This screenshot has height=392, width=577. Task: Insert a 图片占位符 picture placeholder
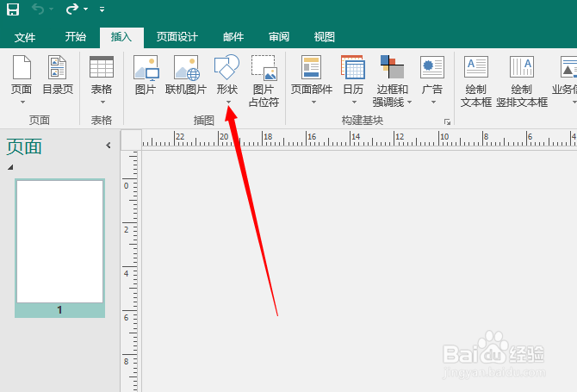264,81
